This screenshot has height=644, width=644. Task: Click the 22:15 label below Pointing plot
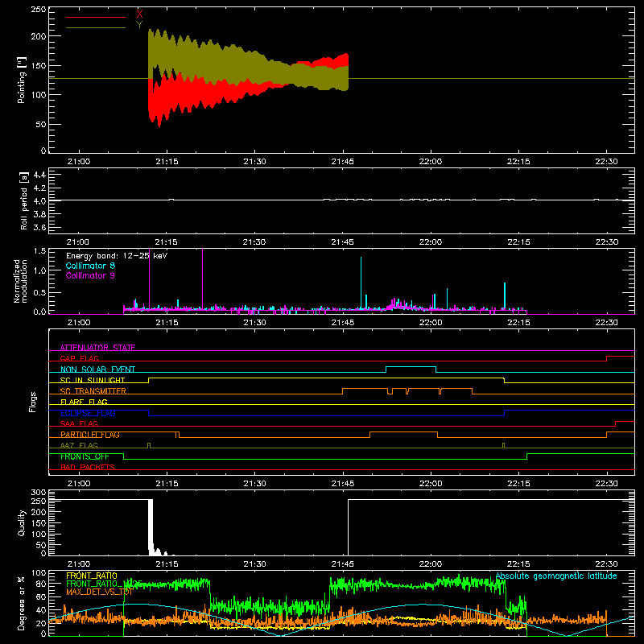[518, 162]
